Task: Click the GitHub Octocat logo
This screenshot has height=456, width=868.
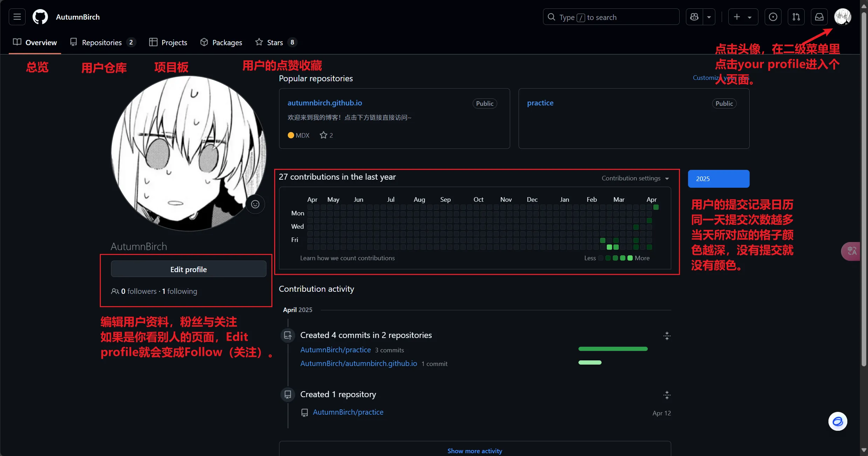Action: (x=40, y=17)
